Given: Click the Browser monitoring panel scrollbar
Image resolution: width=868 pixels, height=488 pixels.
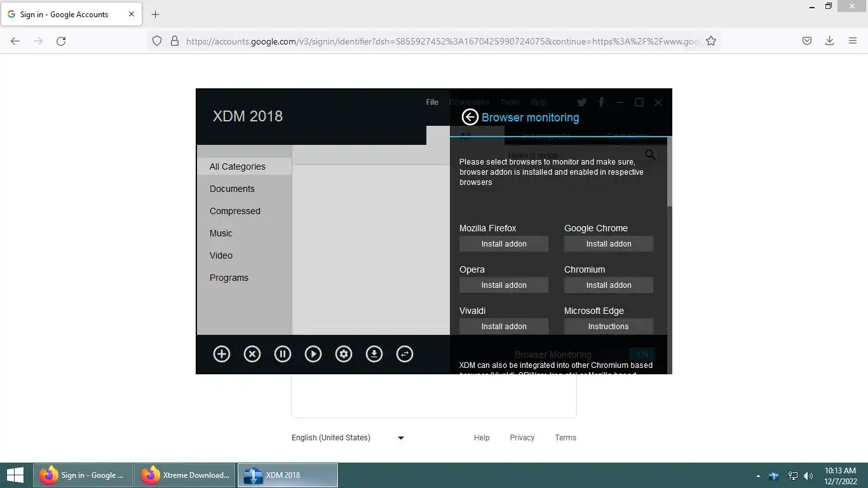Looking at the screenshot, I should click(x=670, y=172).
